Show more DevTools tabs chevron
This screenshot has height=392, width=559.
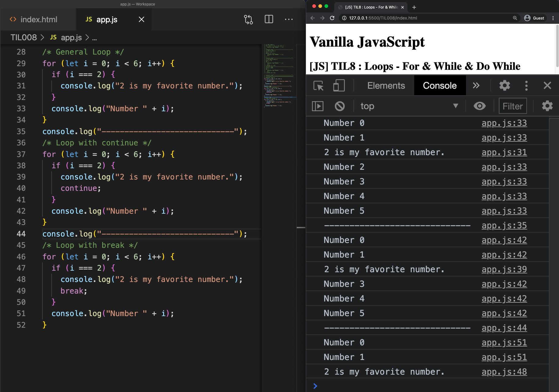point(476,86)
